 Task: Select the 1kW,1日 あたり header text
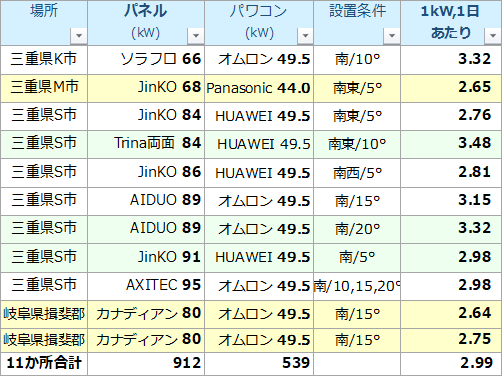click(x=450, y=22)
